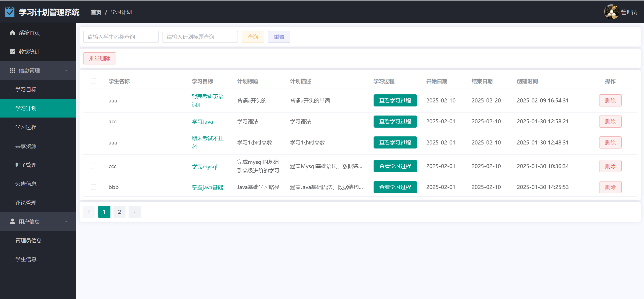Click the calendar checkmark logo icon

tap(10, 12)
